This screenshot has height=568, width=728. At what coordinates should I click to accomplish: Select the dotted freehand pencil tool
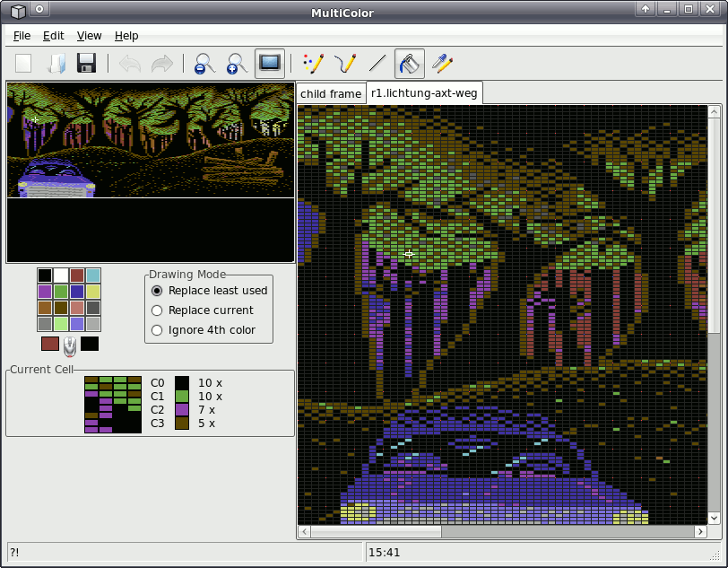tap(314, 63)
